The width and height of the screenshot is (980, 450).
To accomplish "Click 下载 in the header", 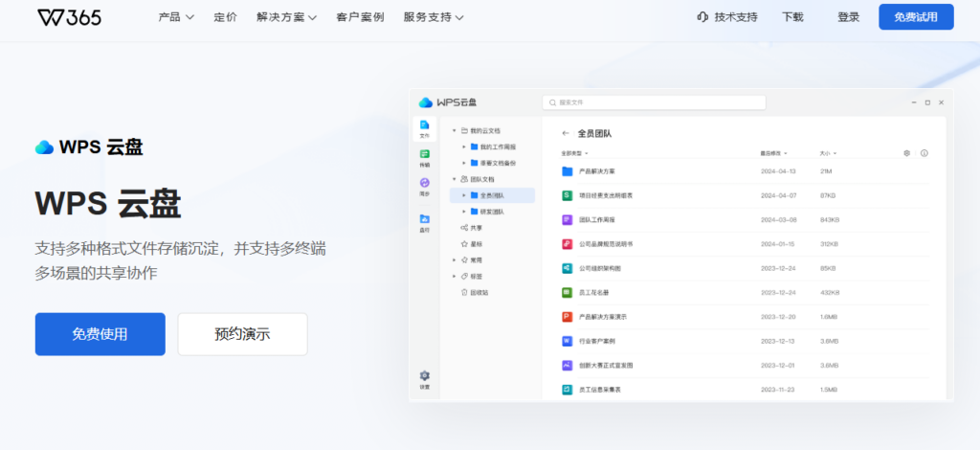I will 792,17.
